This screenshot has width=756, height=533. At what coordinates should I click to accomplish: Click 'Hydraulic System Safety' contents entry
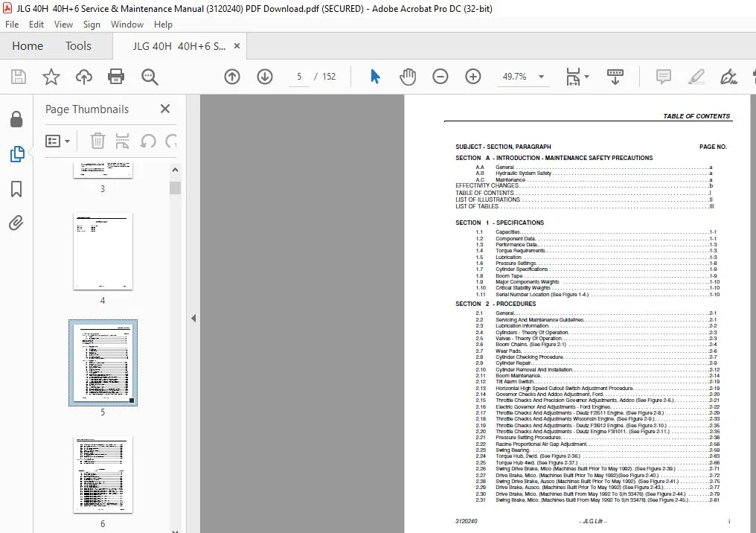[x=523, y=173]
